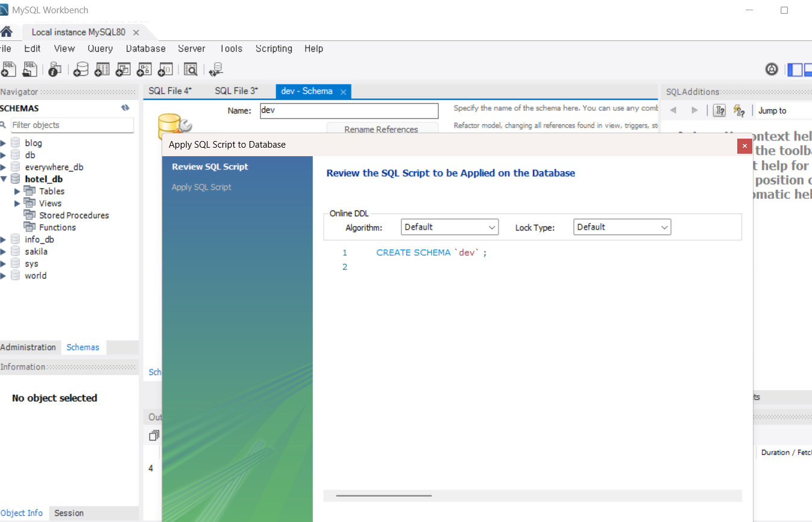Switch to the Schemas tab

tap(83, 347)
